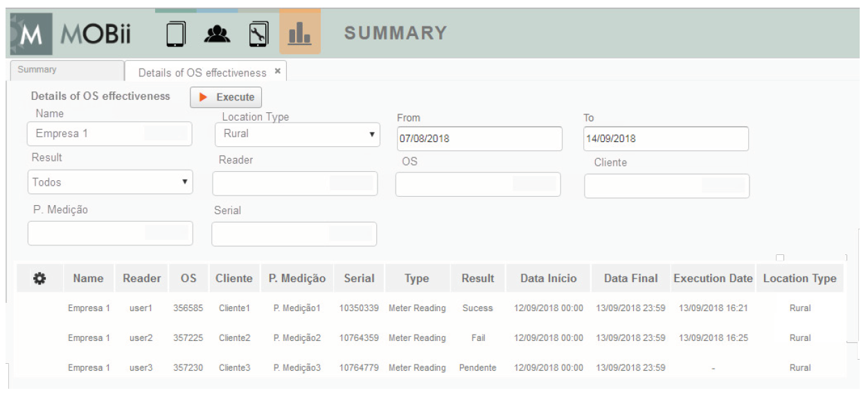Open the device maintenance wrench icon
868x395 pixels.
(258, 34)
